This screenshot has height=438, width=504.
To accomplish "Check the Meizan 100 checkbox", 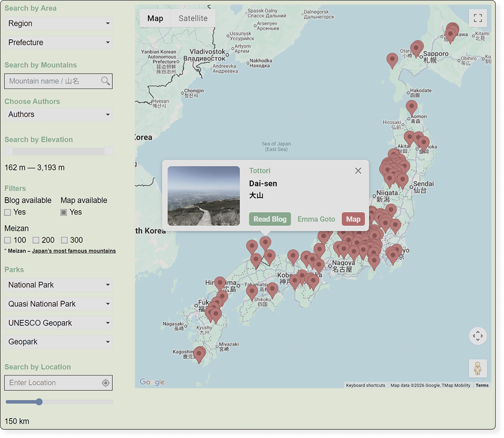I will tap(8, 240).
